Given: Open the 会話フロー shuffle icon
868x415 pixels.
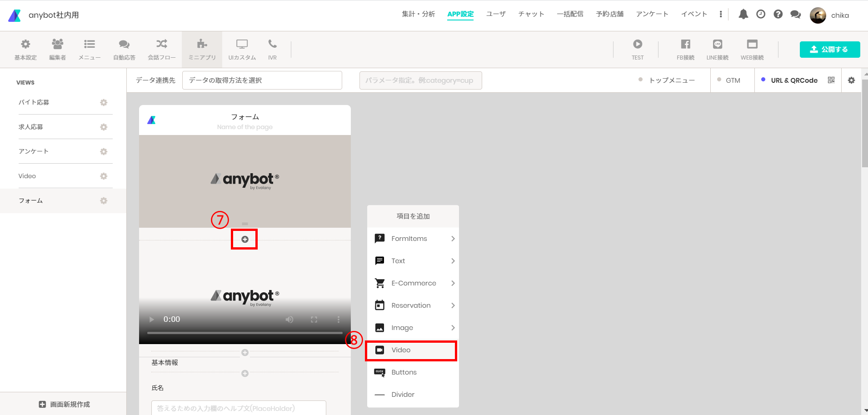Looking at the screenshot, I should [x=162, y=44].
